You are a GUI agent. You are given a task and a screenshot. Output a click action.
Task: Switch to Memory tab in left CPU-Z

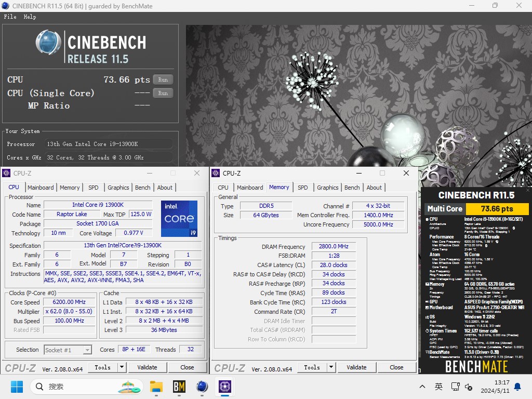(70, 188)
